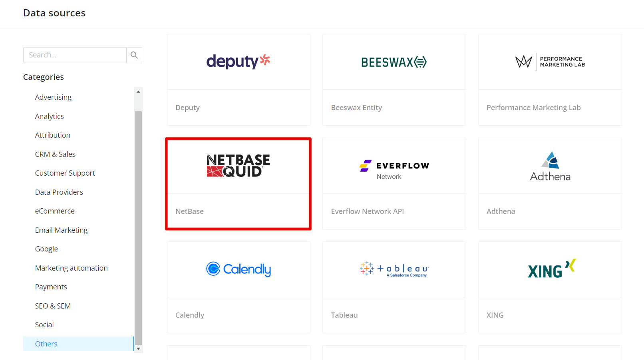This screenshot has height=360, width=644.
Task: Open the highlighted NetBase integration
Action: click(x=238, y=184)
